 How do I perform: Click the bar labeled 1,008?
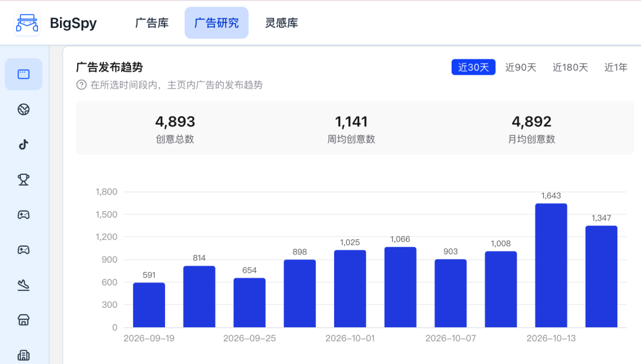click(x=501, y=289)
